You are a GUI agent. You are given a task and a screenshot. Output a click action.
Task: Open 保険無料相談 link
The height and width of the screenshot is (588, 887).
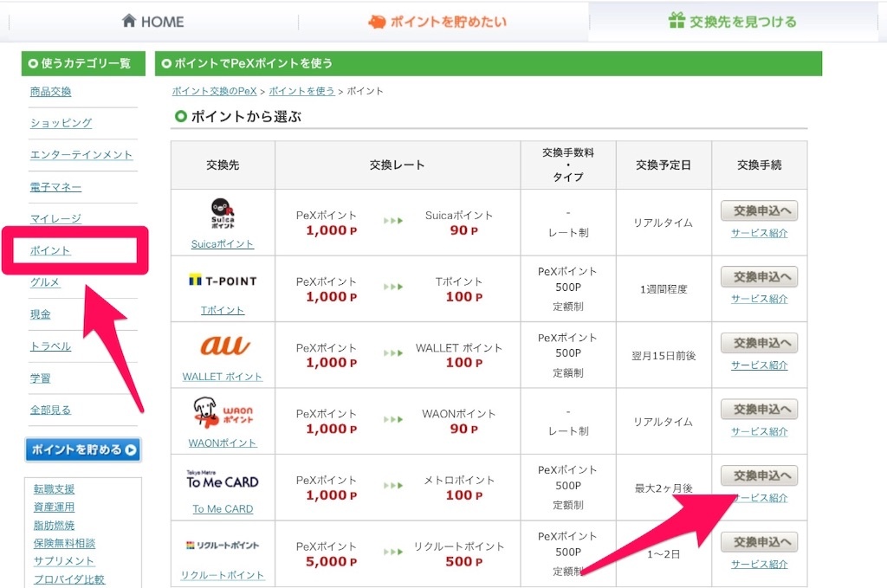click(x=64, y=543)
